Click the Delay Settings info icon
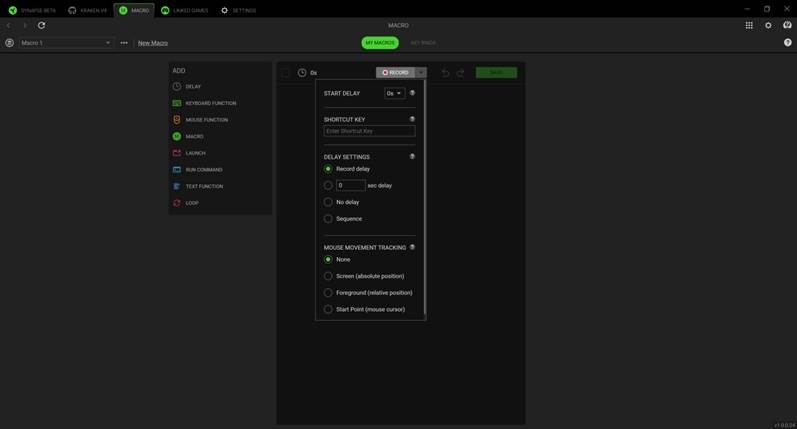This screenshot has width=797, height=429. click(x=412, y=157)
